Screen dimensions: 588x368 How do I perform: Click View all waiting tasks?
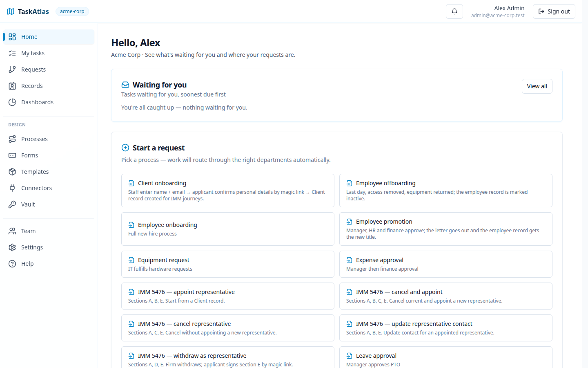pyautogui.click(x=537, y=86)
